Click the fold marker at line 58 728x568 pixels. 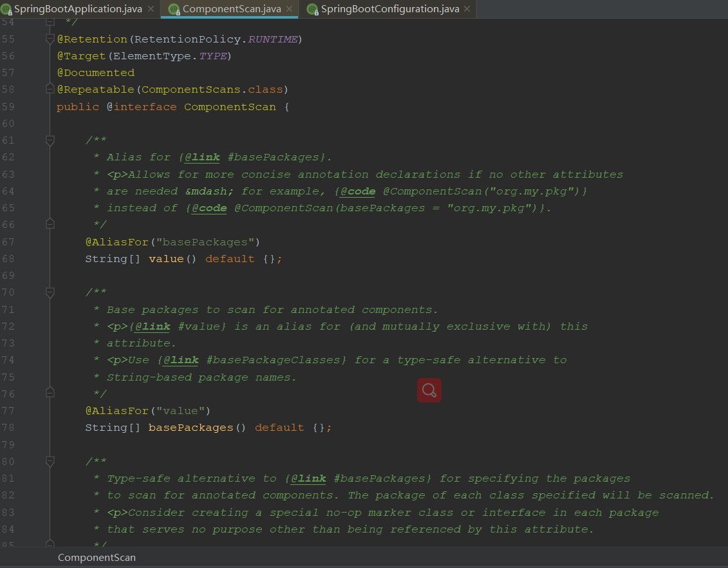(x=50, y=89)
